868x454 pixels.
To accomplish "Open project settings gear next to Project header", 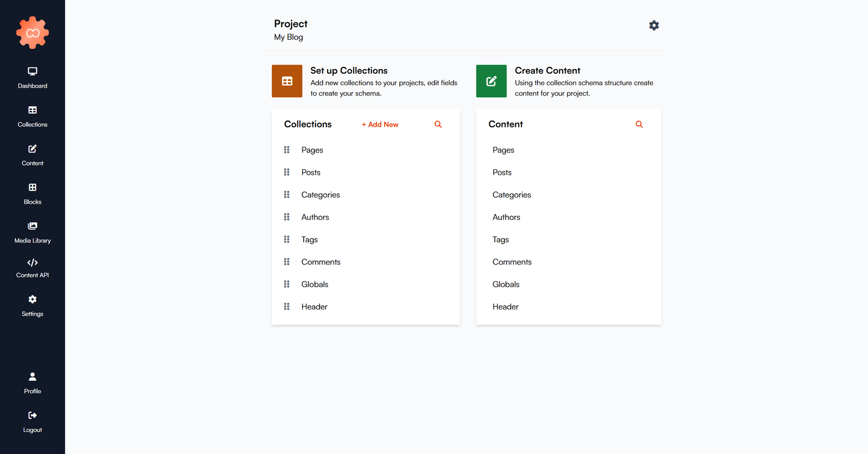I will (654, 26).
